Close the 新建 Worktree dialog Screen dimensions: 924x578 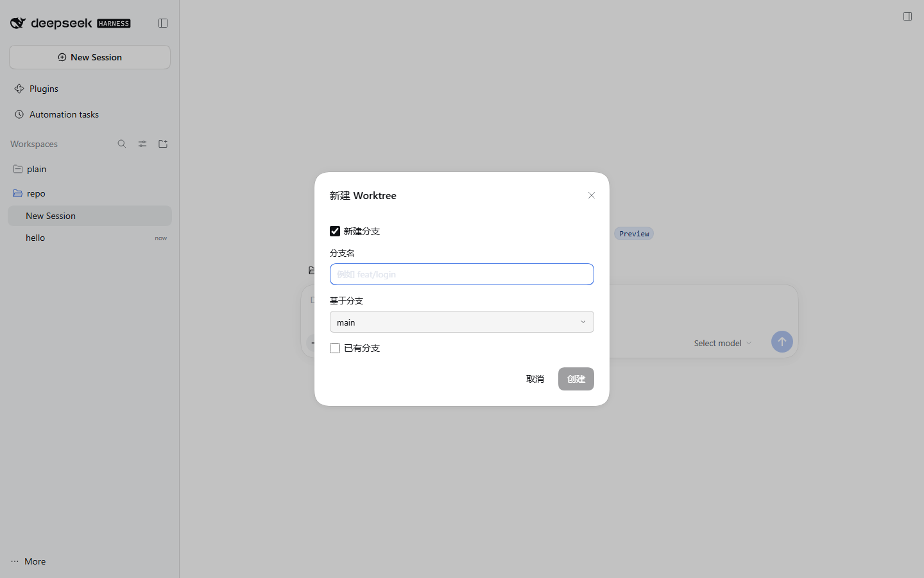[592, 195]
